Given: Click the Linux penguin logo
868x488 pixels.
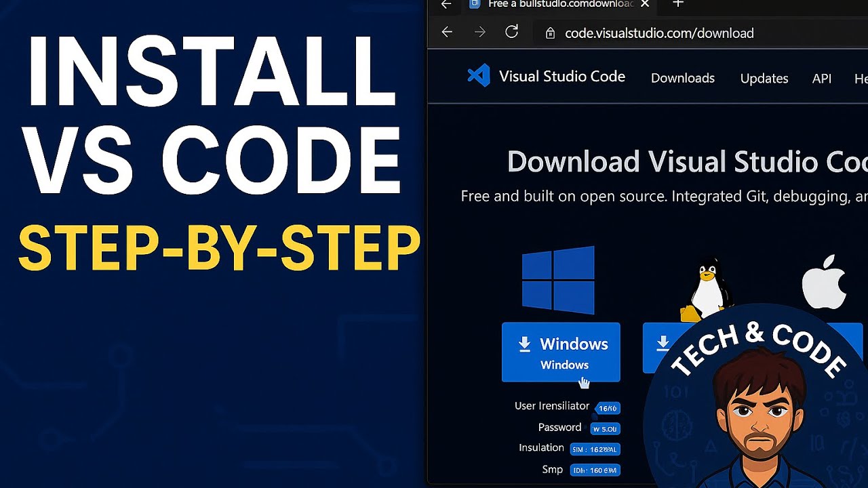Looking at the screenshot, I should pos(707,289).
